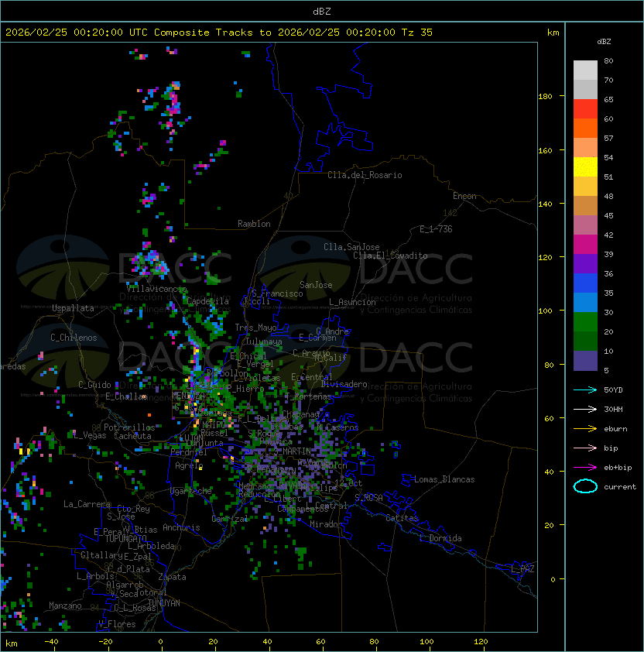Click the light gray 80 dBZ swatch

pos(585,70)
